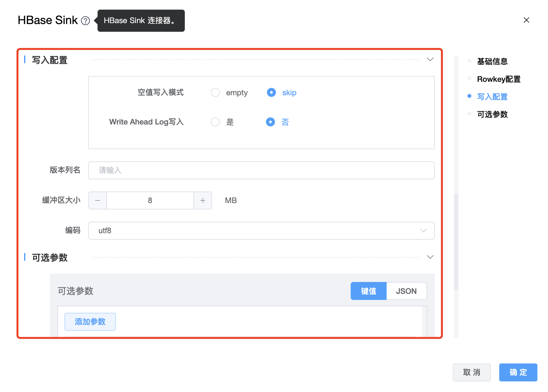Jump to Rowkey配置 in side navigation

coord(499,79)
